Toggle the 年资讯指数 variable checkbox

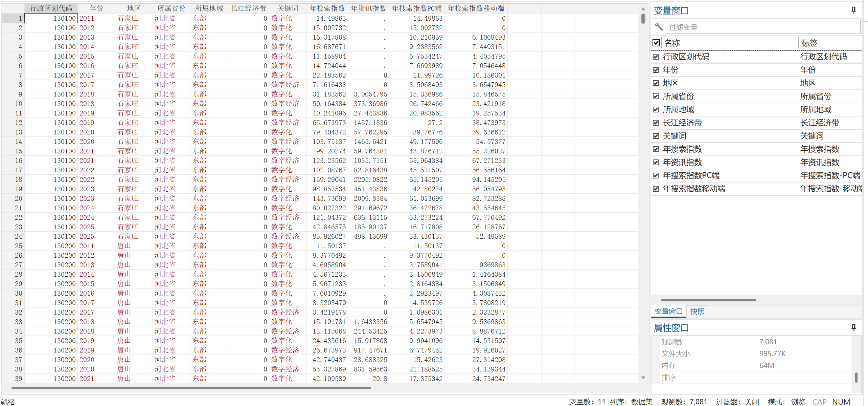656,162
